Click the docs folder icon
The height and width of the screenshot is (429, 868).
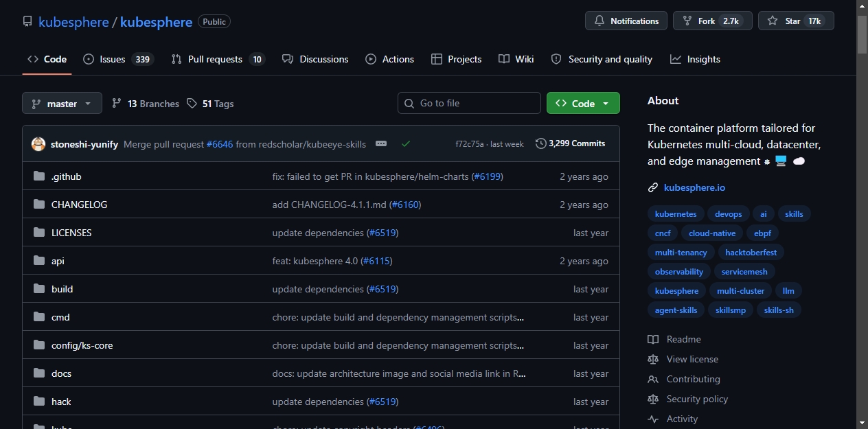tap(39, 373)
